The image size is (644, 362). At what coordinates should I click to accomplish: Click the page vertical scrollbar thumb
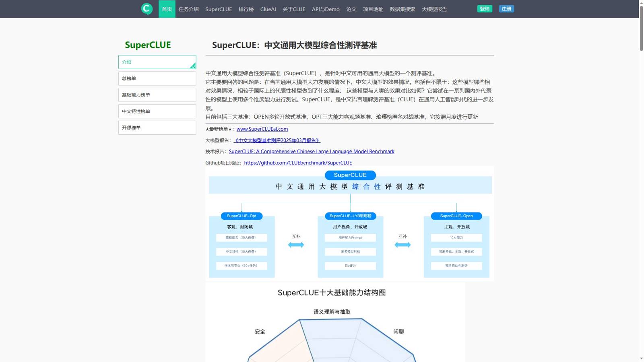tap(641, 28)
